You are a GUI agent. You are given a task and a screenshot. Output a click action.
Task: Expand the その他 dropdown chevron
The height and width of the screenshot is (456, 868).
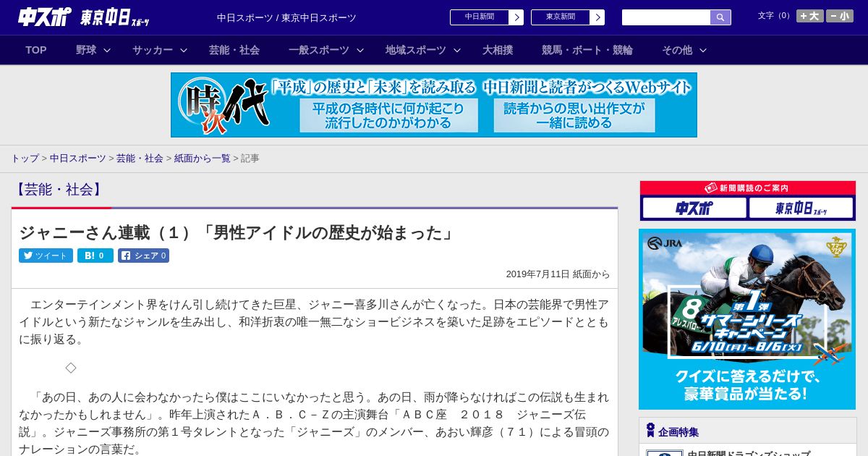(x=703, y=51)
